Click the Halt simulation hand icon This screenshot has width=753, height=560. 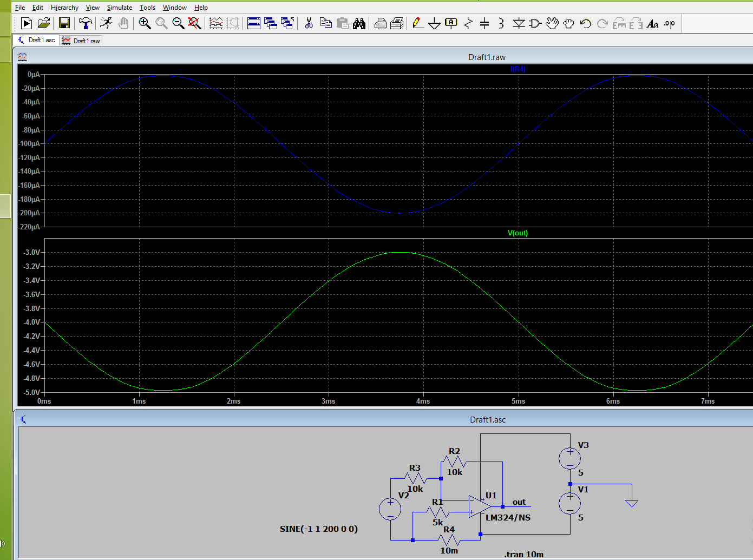[123, 23]
